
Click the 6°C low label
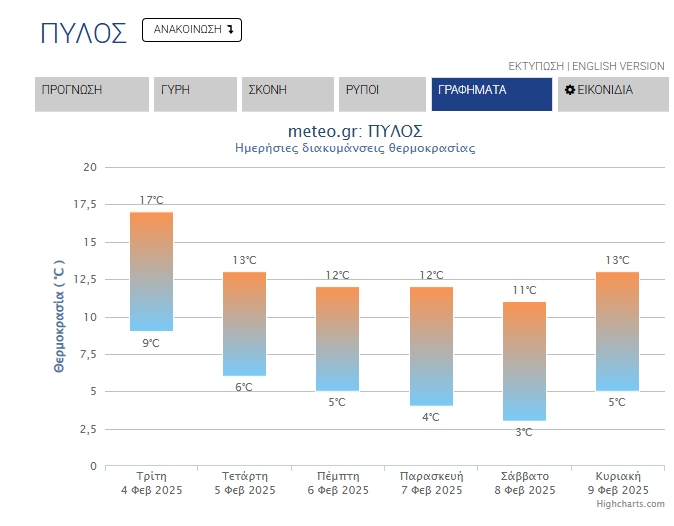coord(244,387)
